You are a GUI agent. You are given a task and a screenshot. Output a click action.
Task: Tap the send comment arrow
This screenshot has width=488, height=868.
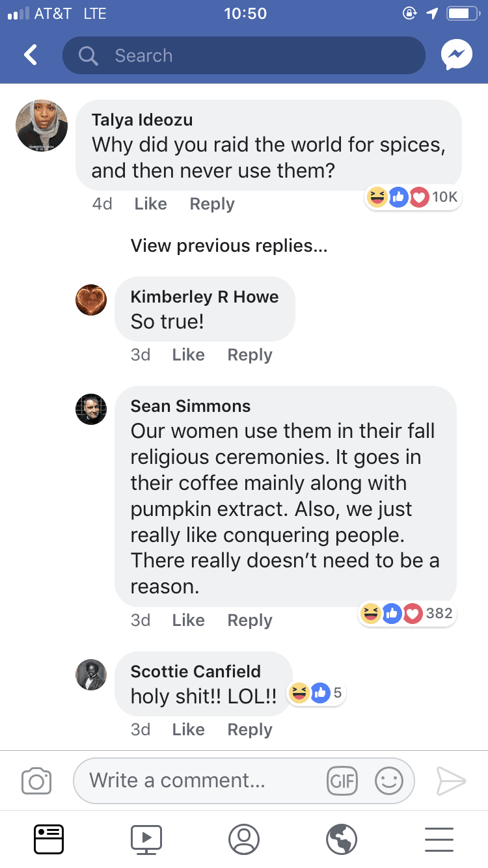[x=451, y=781]
